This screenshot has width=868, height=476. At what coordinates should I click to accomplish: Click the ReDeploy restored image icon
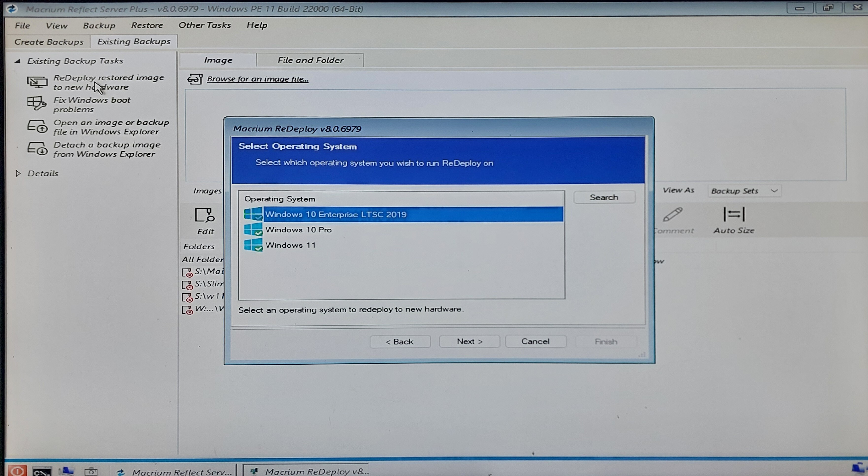[x=37, y=82]
